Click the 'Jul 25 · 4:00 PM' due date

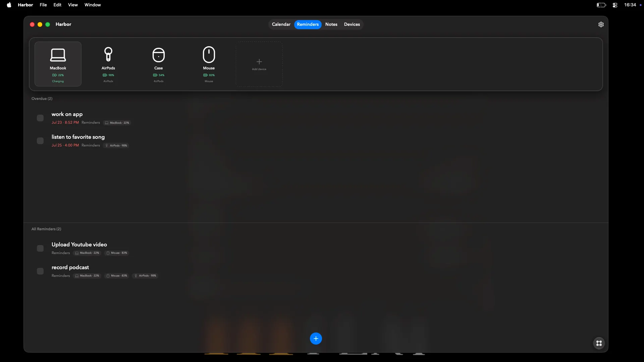65,145
